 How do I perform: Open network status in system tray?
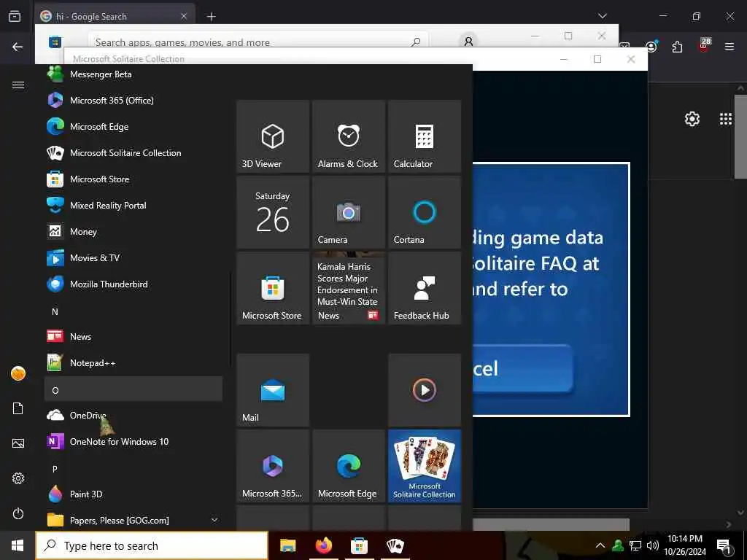pos(635,545)
